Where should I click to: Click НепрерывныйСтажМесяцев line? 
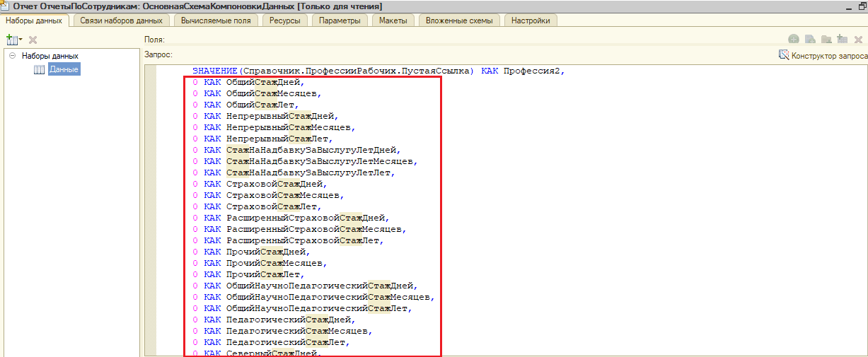(x=273, y=127)
